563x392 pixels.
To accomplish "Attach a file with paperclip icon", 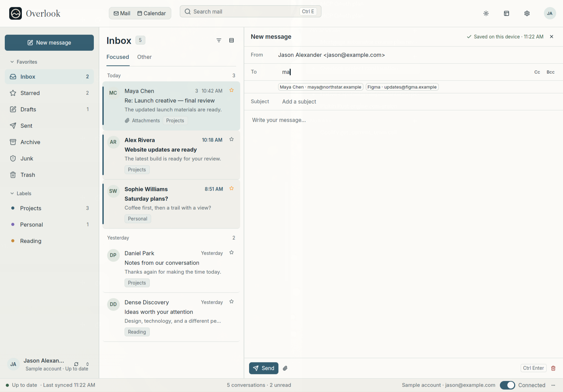I will [x=285, y=368].
